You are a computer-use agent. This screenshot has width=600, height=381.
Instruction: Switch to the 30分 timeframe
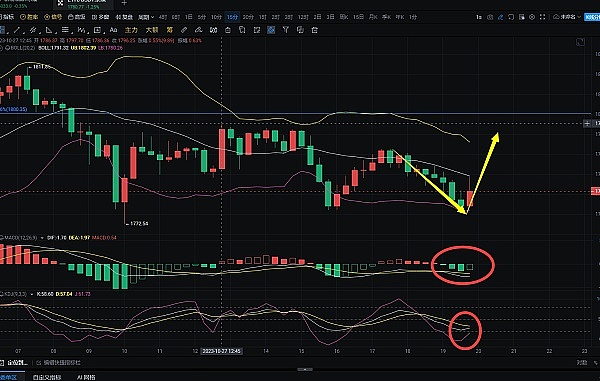[248, 17]
